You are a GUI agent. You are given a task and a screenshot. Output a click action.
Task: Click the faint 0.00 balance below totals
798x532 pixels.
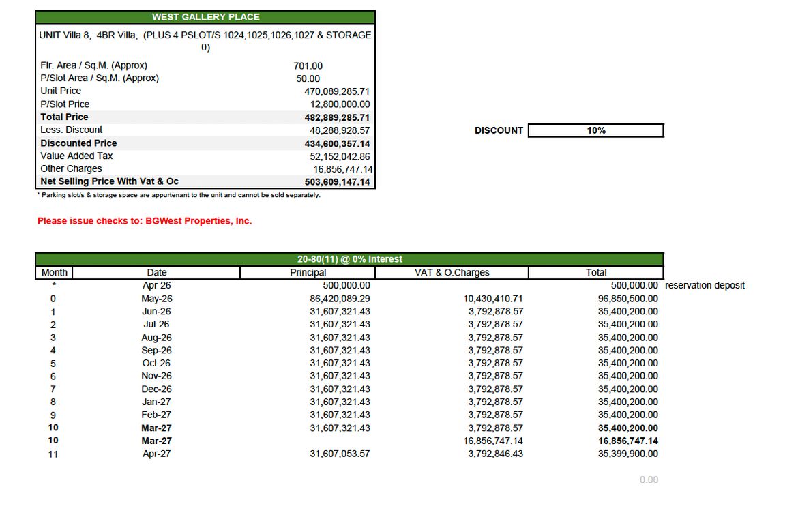649,479
